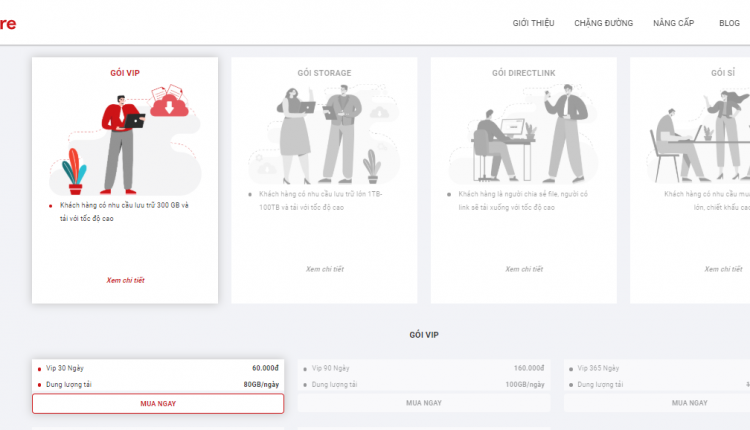Select the GÓI SỈ card title
This screenshot has width=750, height=430.
pyautogui.click(x=723, y=73)
